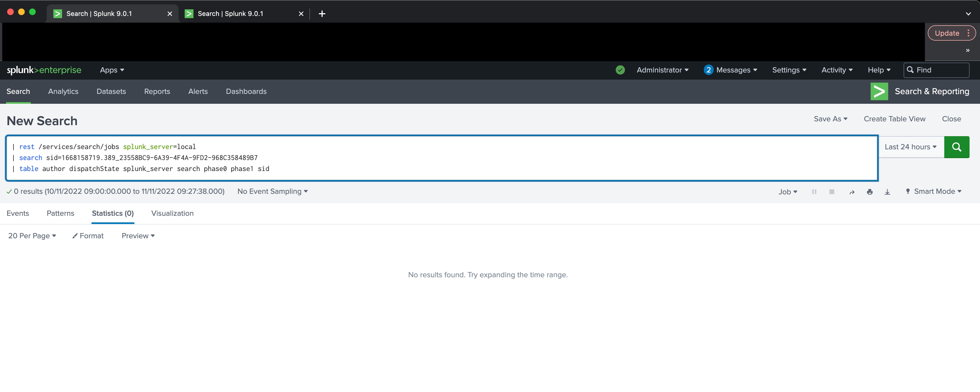Print the search results
This screenshot has height=392, width=980.
pyautogui.click(x=870, y=192)
